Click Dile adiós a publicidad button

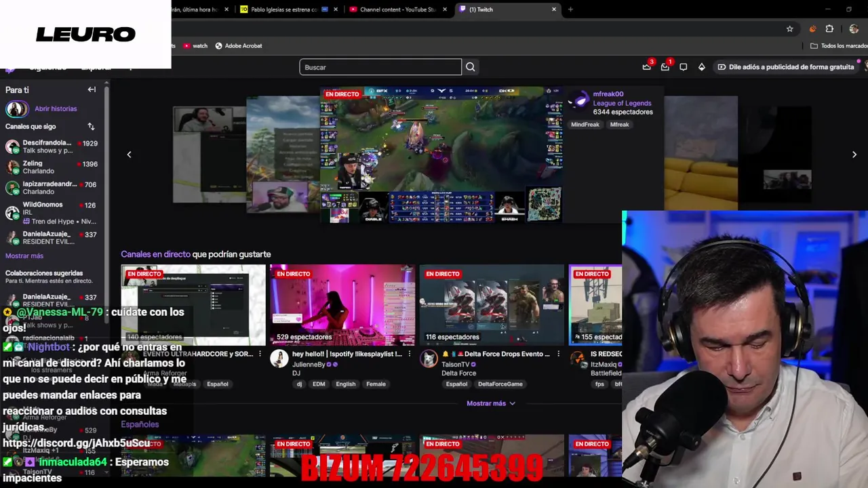785,67
